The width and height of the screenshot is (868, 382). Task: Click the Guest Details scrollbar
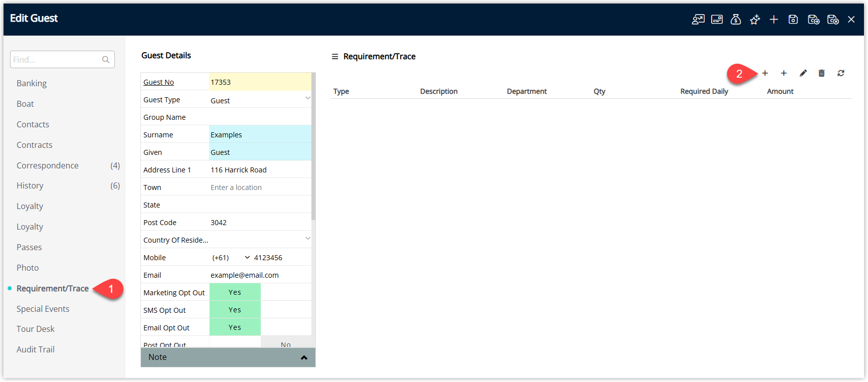coord(313,146)
